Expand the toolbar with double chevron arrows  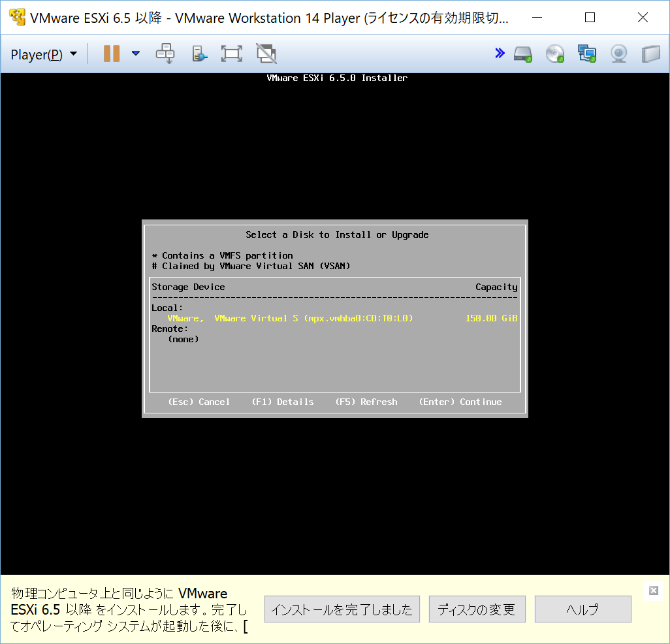tap(500, 53)
